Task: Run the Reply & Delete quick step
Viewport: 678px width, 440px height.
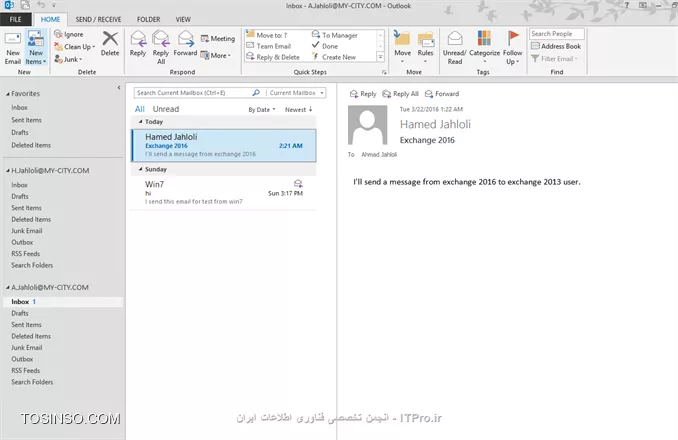Action: [x=273, y=57]
